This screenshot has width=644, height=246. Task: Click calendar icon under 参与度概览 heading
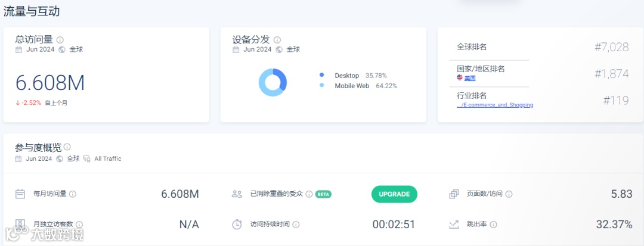coord(19,158)
